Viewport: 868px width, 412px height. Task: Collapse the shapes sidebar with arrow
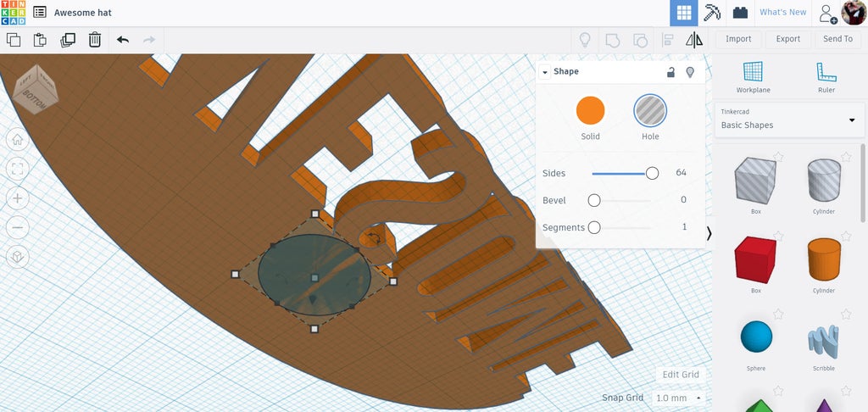coord(709,234)
